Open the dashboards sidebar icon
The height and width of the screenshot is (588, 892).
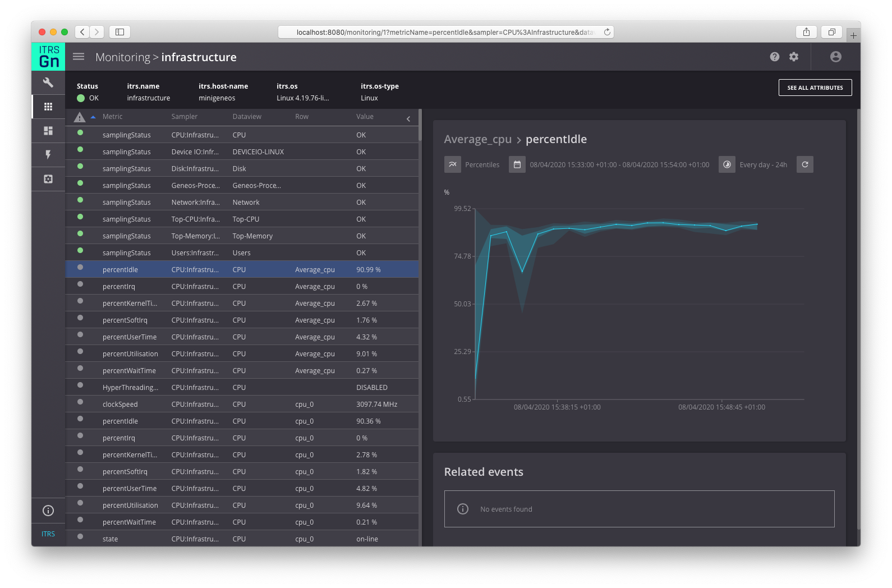[x=48, y=131]
